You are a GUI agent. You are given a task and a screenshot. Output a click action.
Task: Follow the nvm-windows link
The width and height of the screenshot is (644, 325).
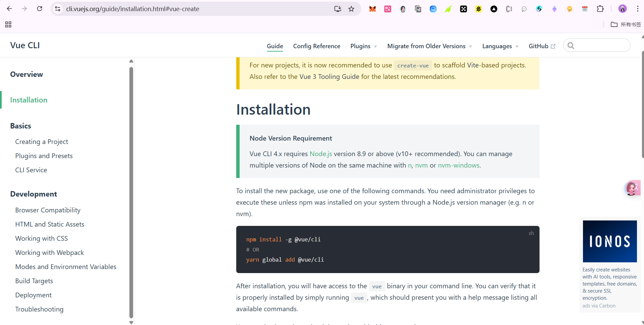pos(459,165)
